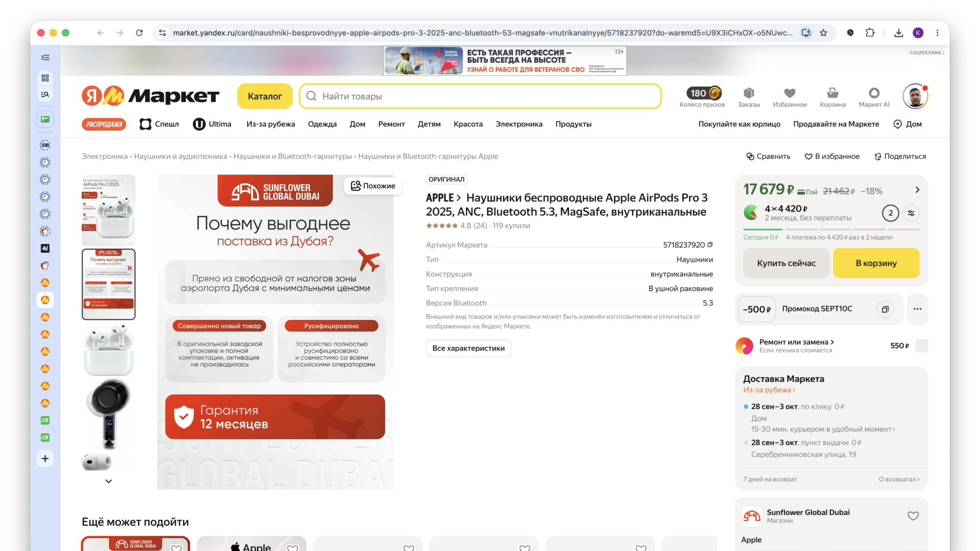Open the Продавайте на Маркете link
Screen dimensions: 980x551
(836, 124)
